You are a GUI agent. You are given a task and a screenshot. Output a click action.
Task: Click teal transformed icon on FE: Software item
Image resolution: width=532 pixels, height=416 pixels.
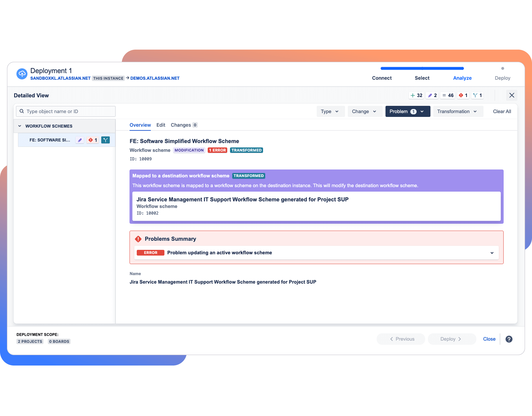105,140
